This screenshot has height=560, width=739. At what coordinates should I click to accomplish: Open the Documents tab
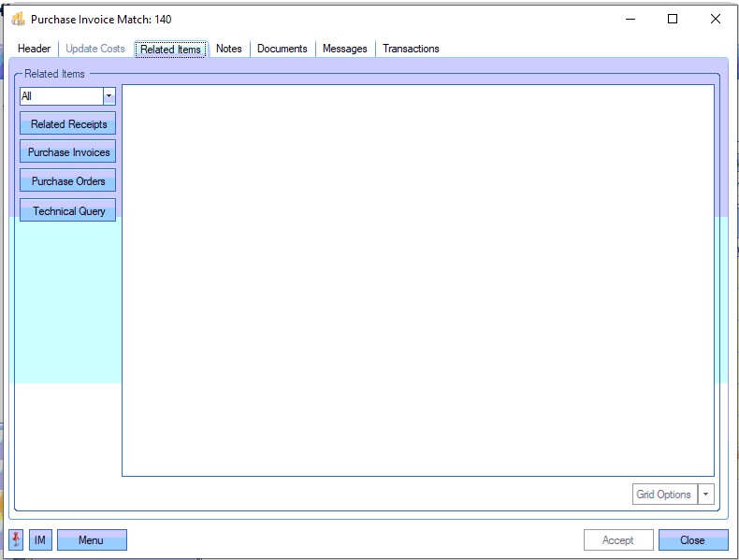coord(283,49)
